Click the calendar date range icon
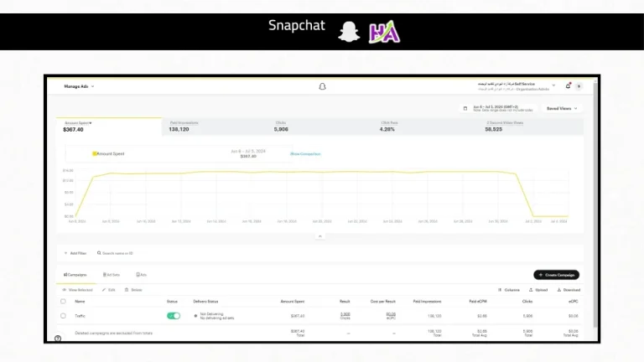 (465, 108)
